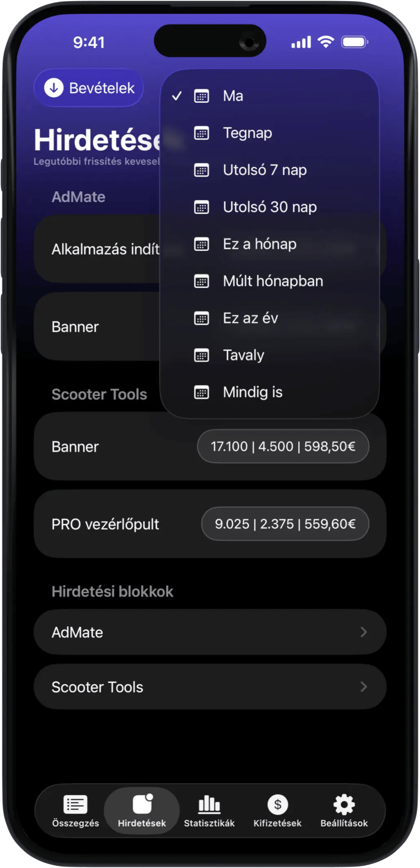The width and height of the screenshot is (420, 868).
Task: Select the checked Ma option
Action: coord(233,96)
